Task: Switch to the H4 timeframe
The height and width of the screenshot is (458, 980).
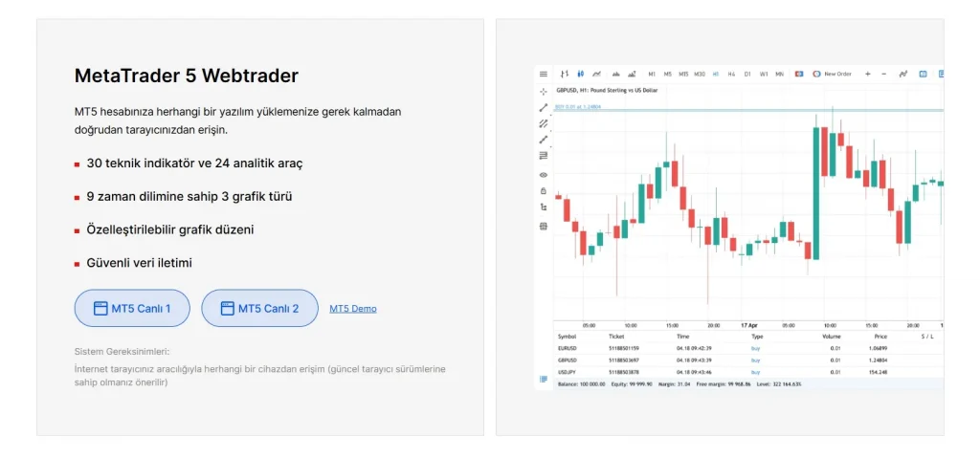Action: coord(731,74)
